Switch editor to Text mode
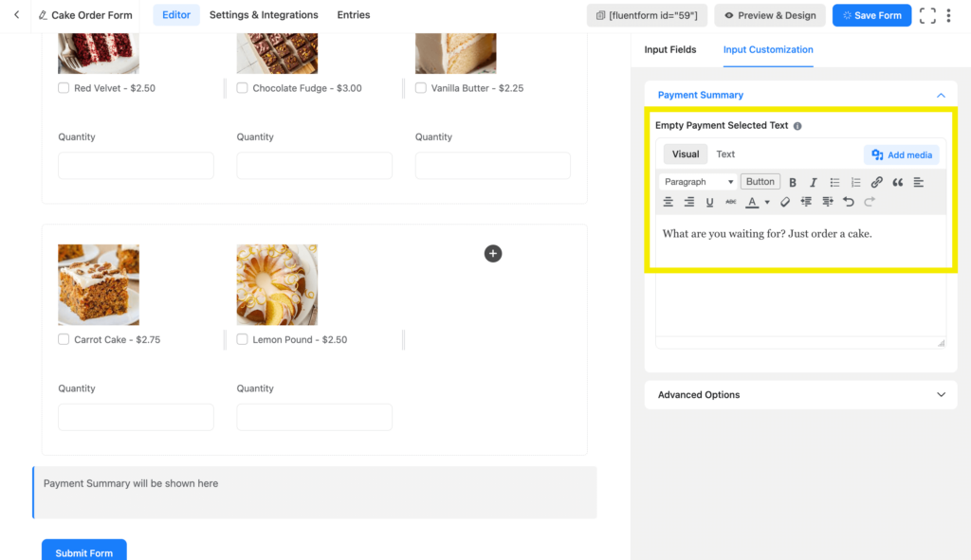The image size is (971, 560). click(x=725, y=154)
